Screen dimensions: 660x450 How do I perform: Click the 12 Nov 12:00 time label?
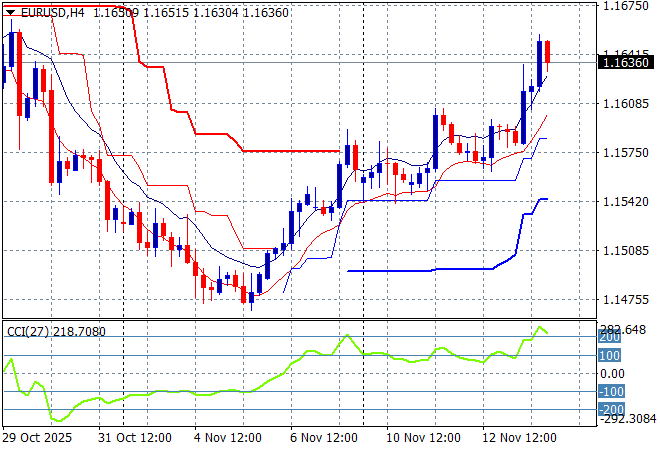519,438
